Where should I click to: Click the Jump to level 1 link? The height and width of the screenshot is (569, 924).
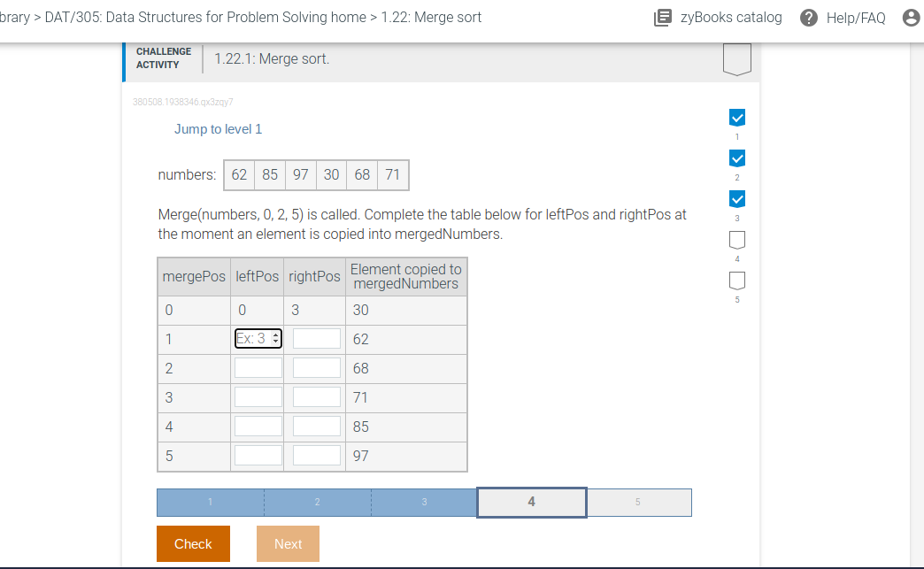218,128
